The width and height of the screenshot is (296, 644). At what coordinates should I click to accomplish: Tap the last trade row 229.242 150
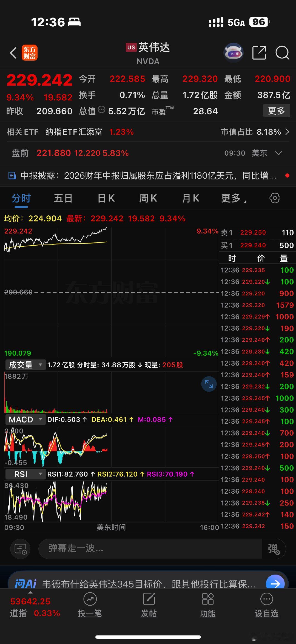click(257, 526)
